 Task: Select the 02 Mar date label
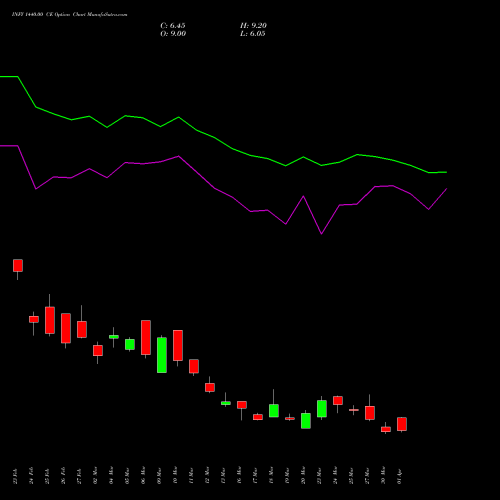click(x=96, y=475)
